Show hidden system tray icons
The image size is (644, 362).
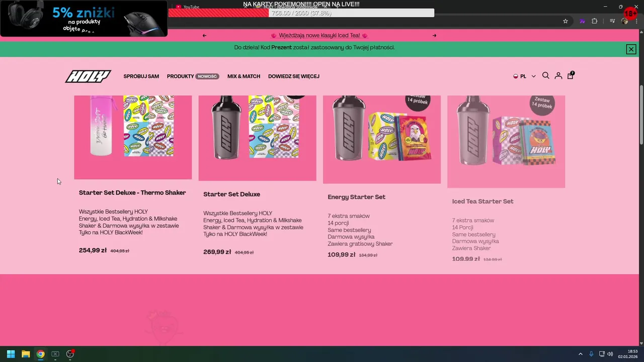(x=580, y=354)
